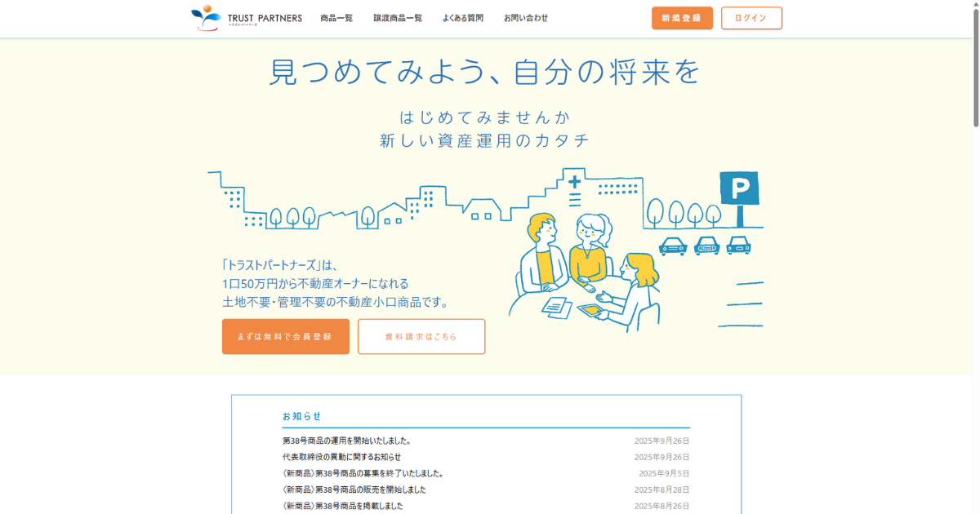Open 代表取締役の異動に関するお知らせ notice

(x=341, y=457)
